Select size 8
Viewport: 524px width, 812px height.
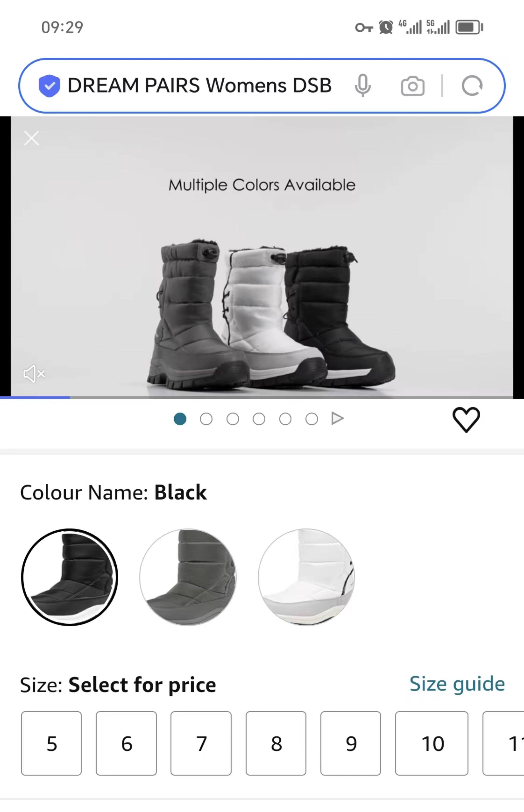pos(276,743)
